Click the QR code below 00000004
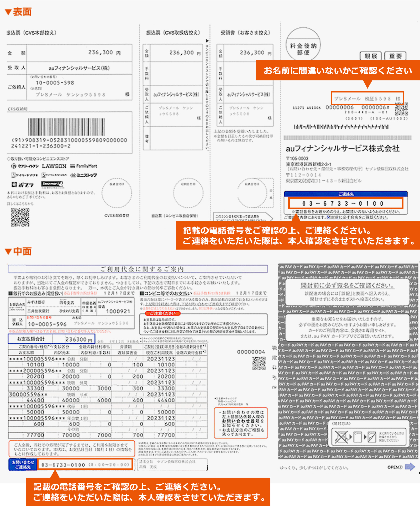 259,363
